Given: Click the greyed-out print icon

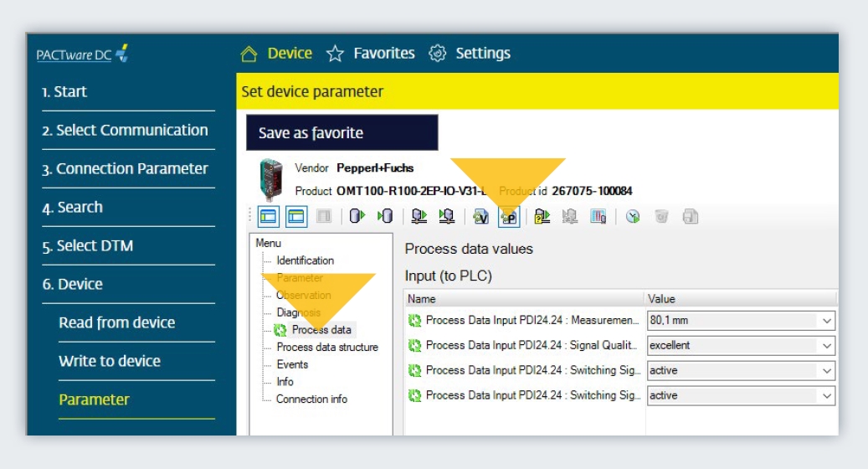Looking at the screenshot, I should [690, 216].
